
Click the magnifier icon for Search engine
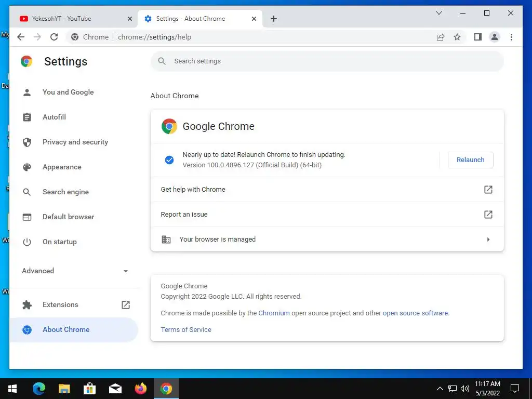click(27, 192)
